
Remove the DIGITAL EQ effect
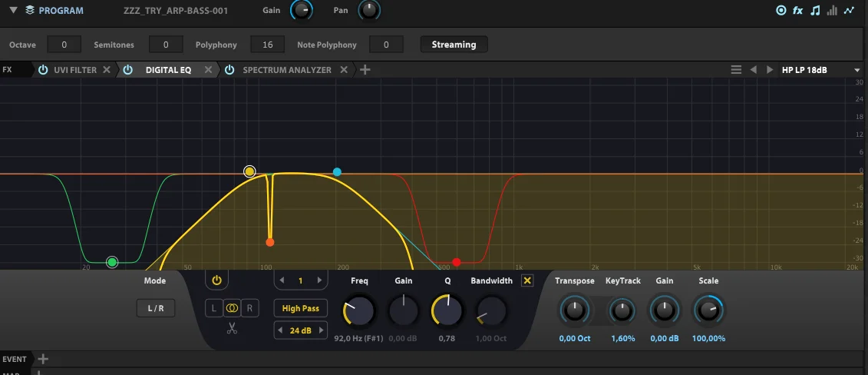(208, 70)
